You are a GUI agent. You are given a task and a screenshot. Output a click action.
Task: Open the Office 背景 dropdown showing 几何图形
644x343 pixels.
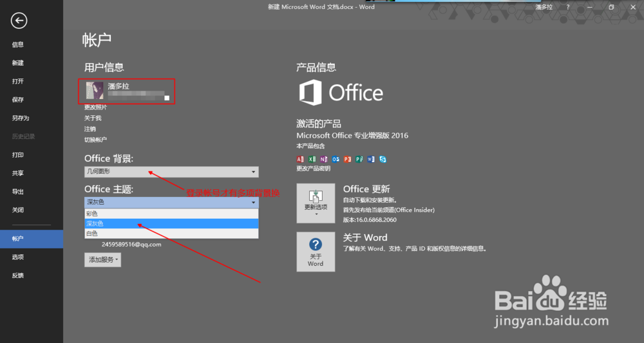click(171, 171)
